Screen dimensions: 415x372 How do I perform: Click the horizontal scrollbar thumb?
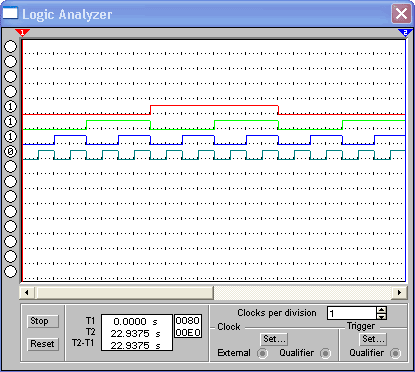[124, 293]
